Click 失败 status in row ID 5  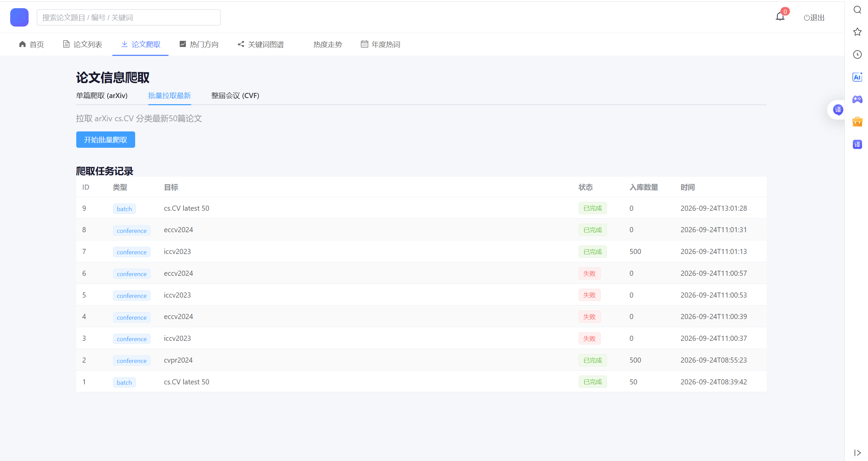(590, 295)
